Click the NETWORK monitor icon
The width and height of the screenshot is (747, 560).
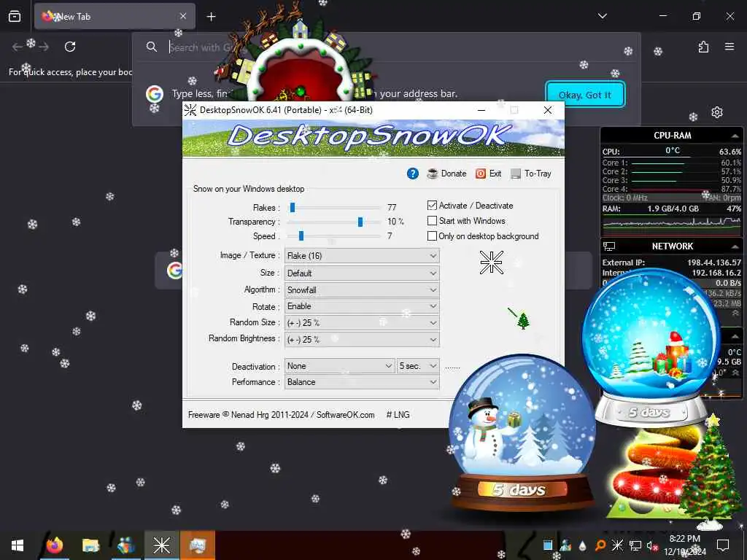[609, 246]
